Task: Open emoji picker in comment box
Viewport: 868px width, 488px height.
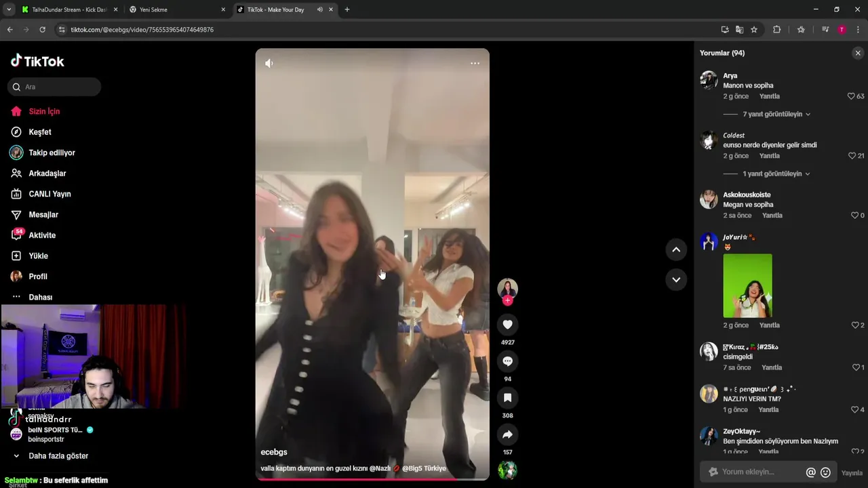Action: (x=825, y=472)
